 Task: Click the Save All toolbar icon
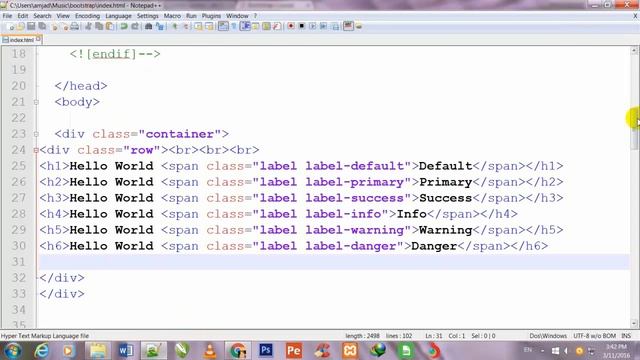pos(42,27)
